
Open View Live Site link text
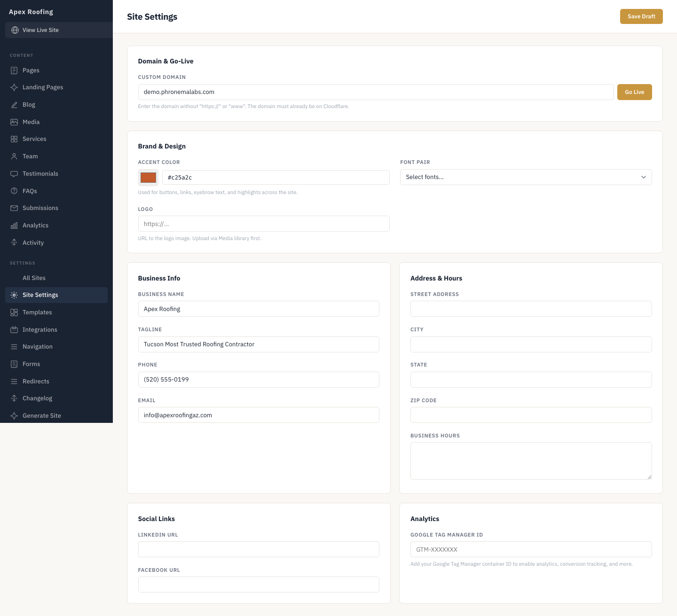pyautogui.click(x=40, y=30)
